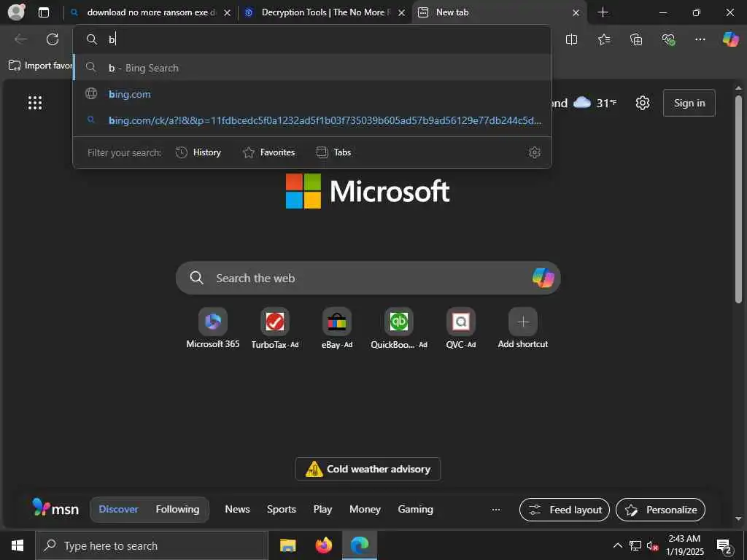Open the weather 31°F widget
Viewport: 747px width, 560px height.
click(x=595, y=103)
